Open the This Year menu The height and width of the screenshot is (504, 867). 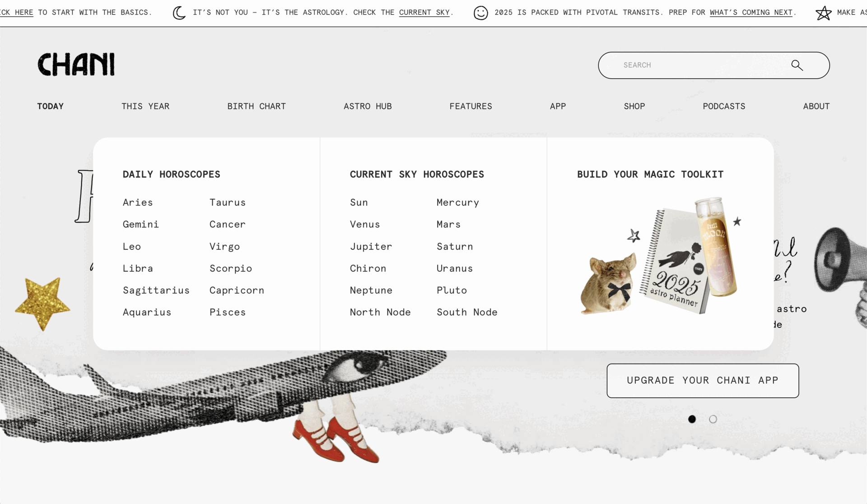click(145, 106)
